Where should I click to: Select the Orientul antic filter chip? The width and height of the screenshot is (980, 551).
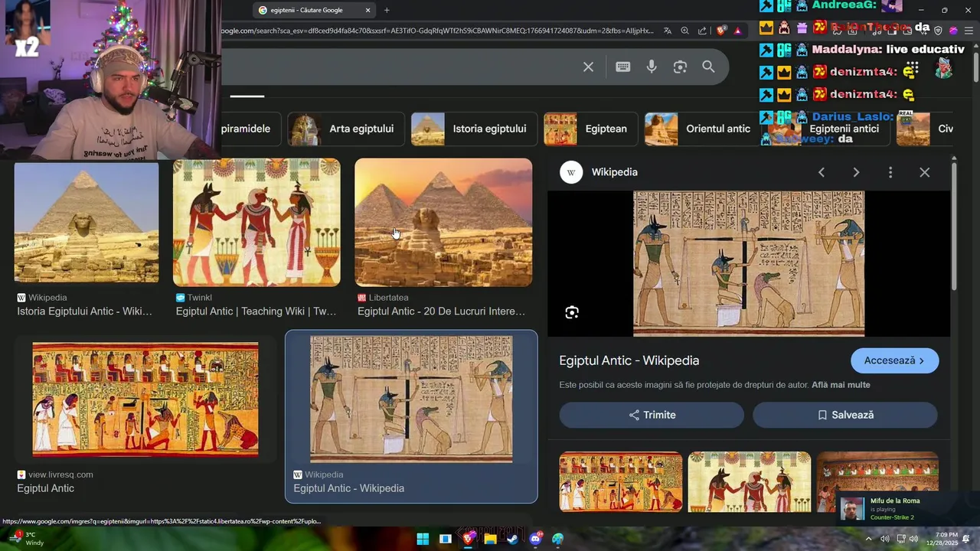(x=703, y=129)
